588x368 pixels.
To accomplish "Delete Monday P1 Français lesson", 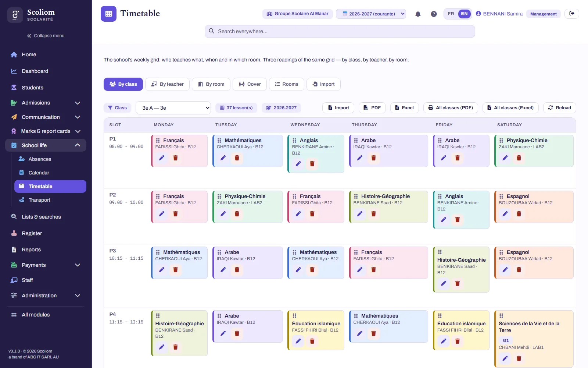I will tap(176, 158).
